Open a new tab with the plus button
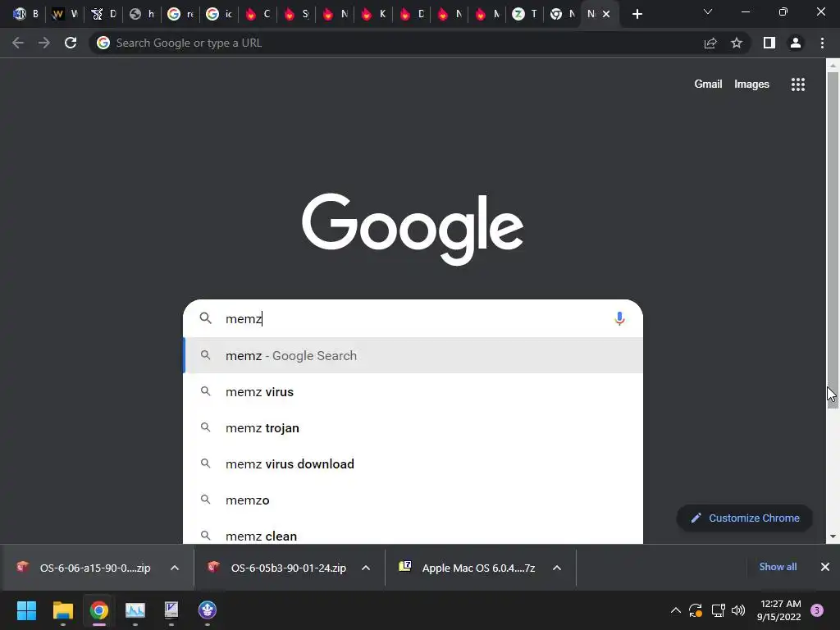 tap(637, 15)
